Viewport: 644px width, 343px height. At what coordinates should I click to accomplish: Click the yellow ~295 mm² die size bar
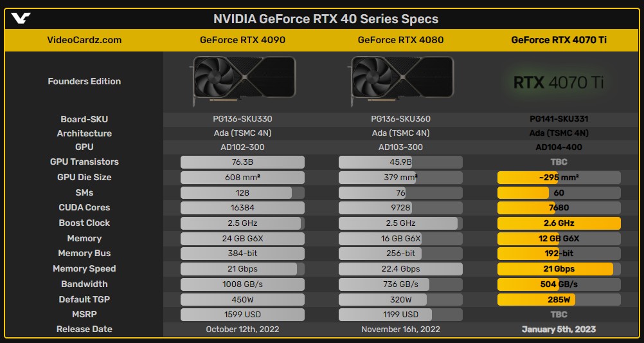(559, 177)
